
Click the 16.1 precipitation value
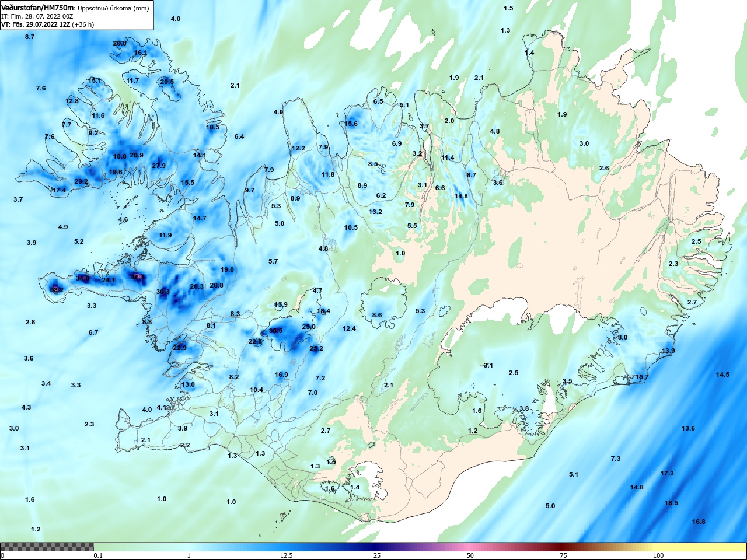click(x=141, y=52)
